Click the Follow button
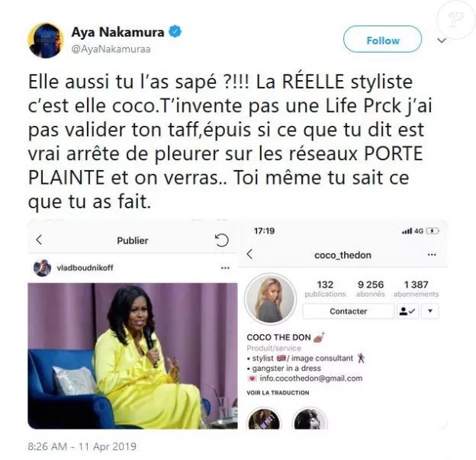476x460 pixels. (x=382, y=39)
